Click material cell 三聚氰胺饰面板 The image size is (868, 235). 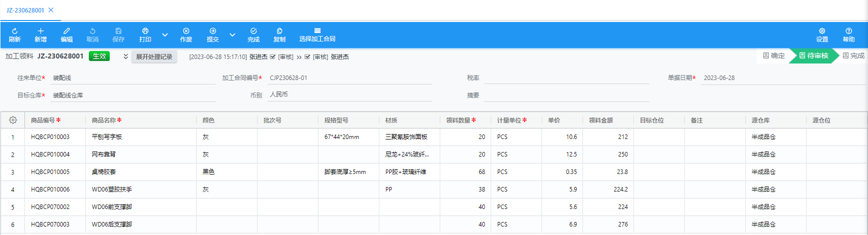pyautogui.click(x=409, y=137)
